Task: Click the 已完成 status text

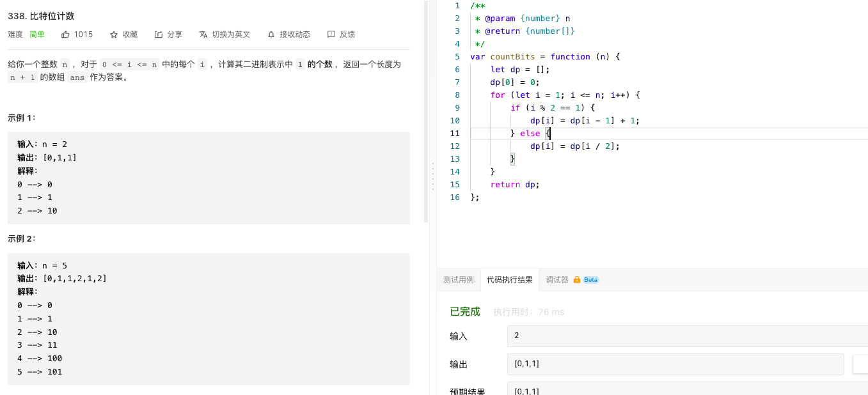Action: [x=465, y=312]
